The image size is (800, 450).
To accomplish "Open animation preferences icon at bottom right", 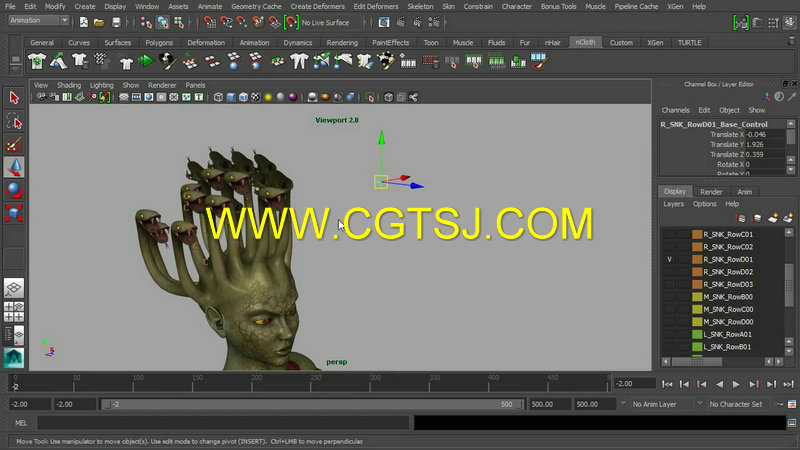I will click(792, 404).
